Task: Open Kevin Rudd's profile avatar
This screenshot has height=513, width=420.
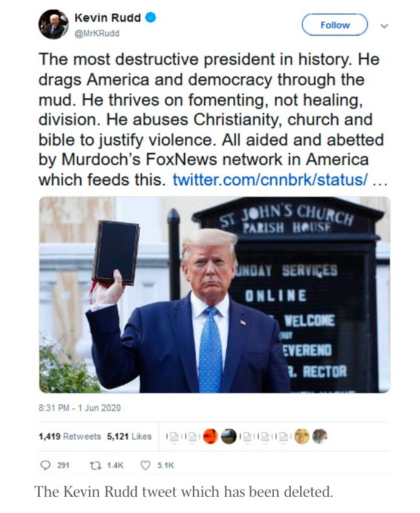Action: pyautogui.click(x=53, y=25)
